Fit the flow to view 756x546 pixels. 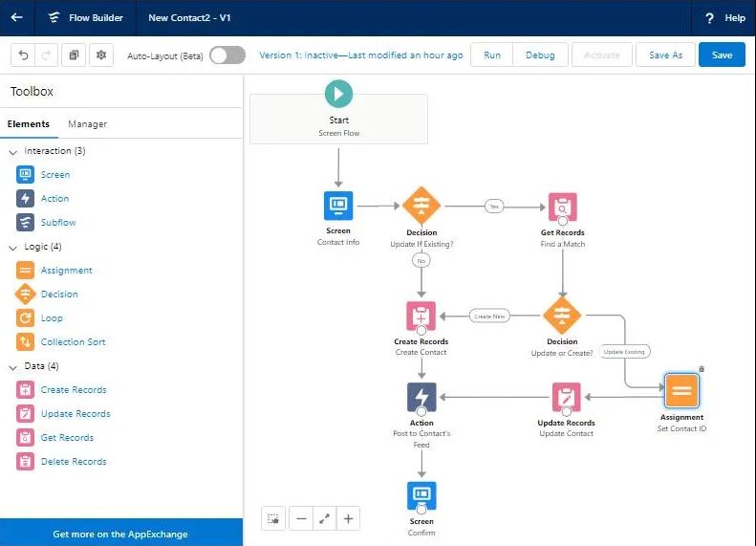325,518
